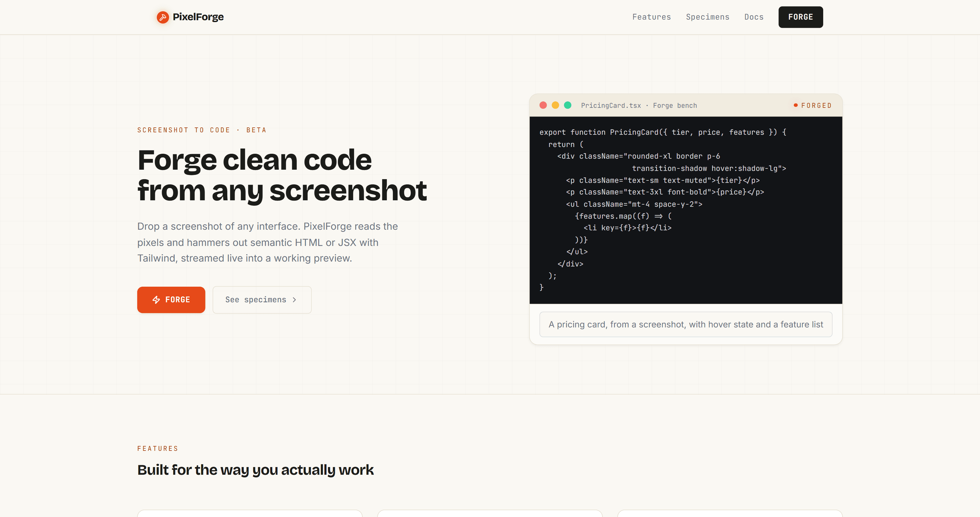
Task: Click the red window dot in code card
Action: (x=543, y=105)
